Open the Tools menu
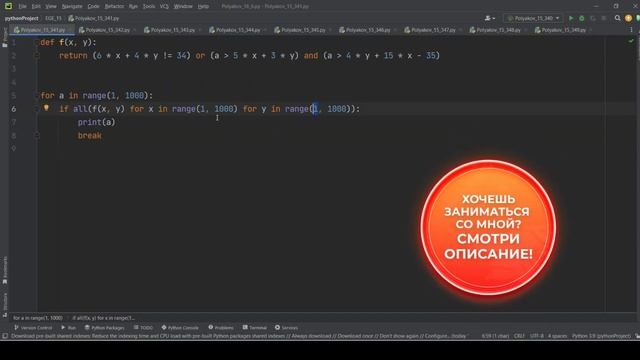Screen dimensions: 640x360 pos(149,6)
